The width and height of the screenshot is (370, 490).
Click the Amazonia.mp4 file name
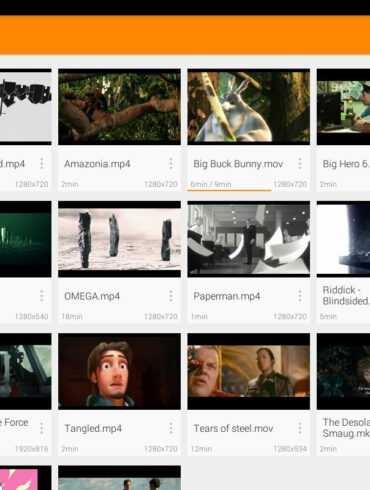point(97,164)
